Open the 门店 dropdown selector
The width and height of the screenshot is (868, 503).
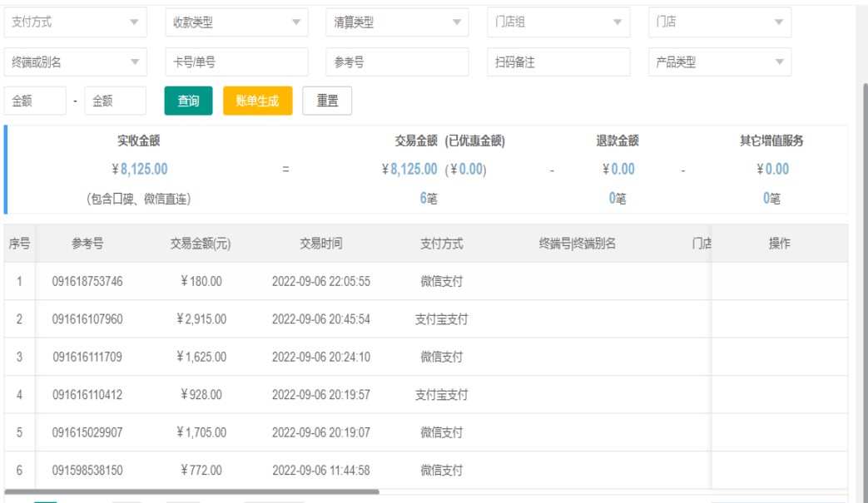point(720,23)
